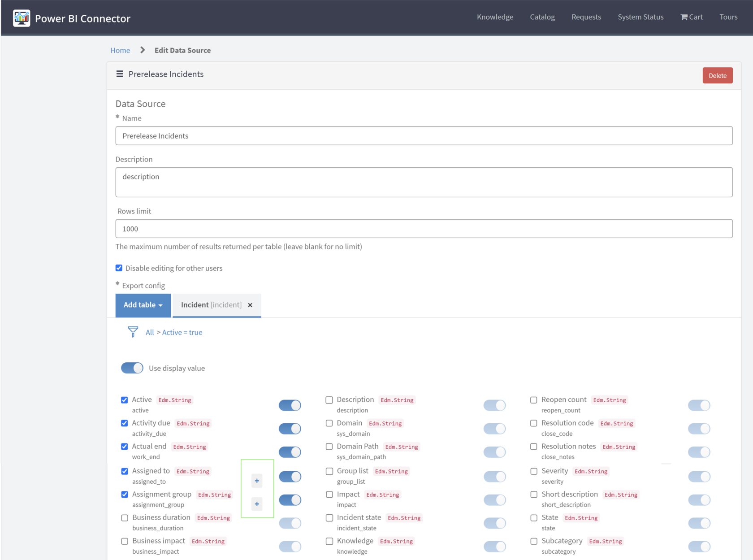Open the Tours menu item
The height and width of the screenshot is (560, 753).
(728, 17)
